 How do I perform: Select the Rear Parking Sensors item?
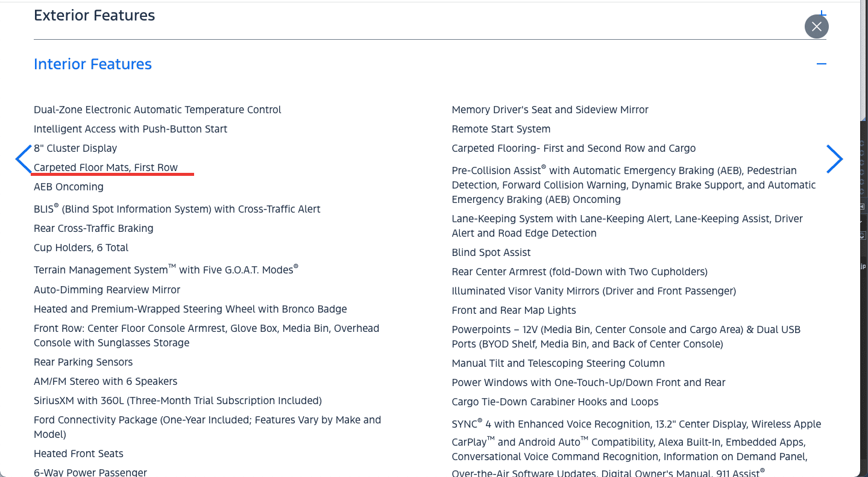(x=83, y=362)
